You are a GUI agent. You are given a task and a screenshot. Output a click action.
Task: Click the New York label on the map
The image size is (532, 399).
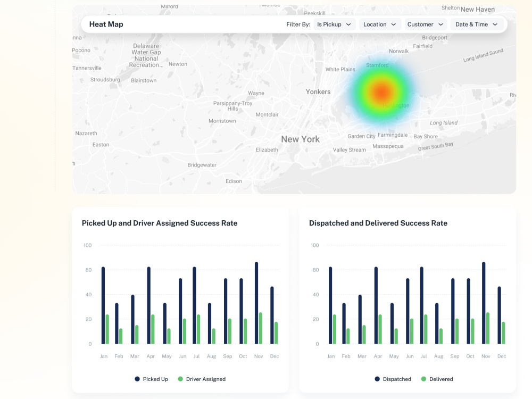click(x=300, y=139)
